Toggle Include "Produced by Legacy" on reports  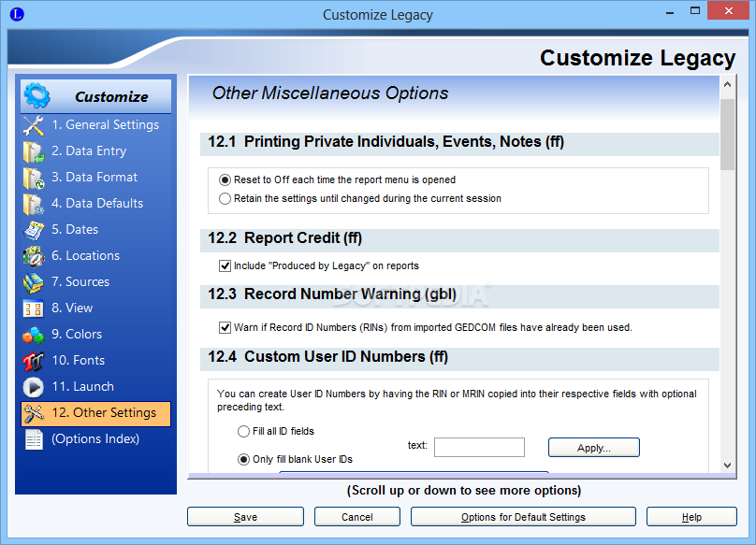[225, 266]
